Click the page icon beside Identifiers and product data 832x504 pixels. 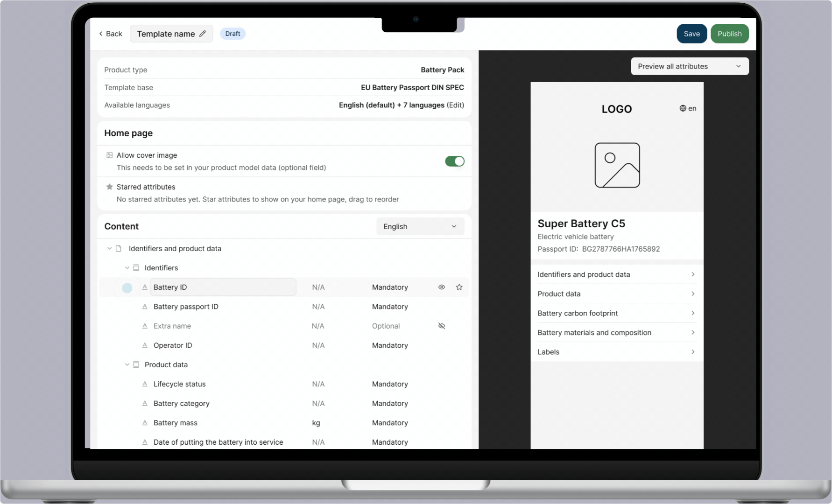click(119, 248)
